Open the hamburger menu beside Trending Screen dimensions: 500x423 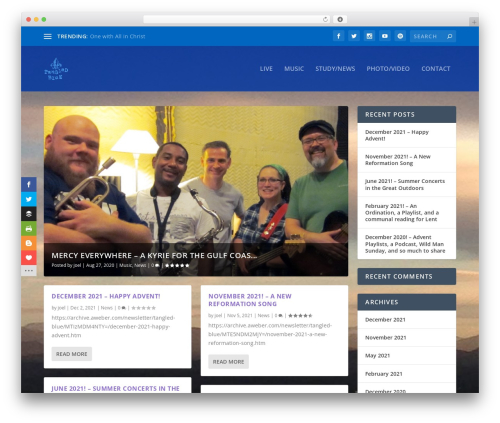[x=48, y=36]
